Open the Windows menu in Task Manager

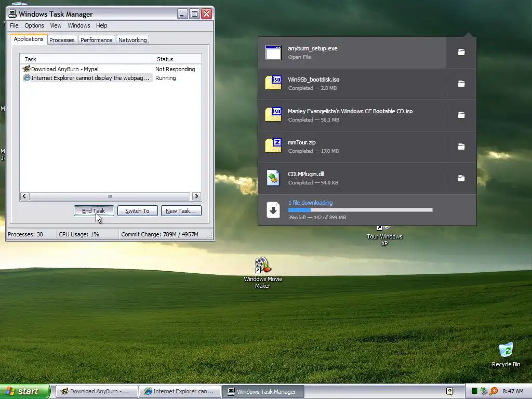(79, 25)
